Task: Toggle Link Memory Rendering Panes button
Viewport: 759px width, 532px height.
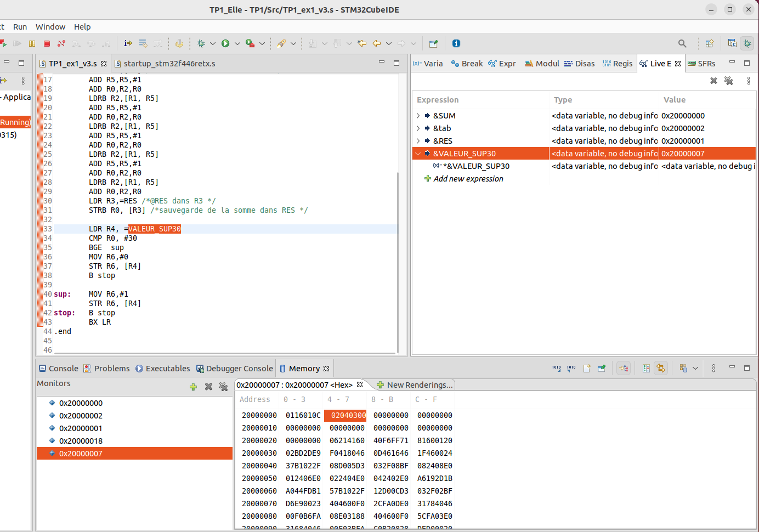Action: 661,369
